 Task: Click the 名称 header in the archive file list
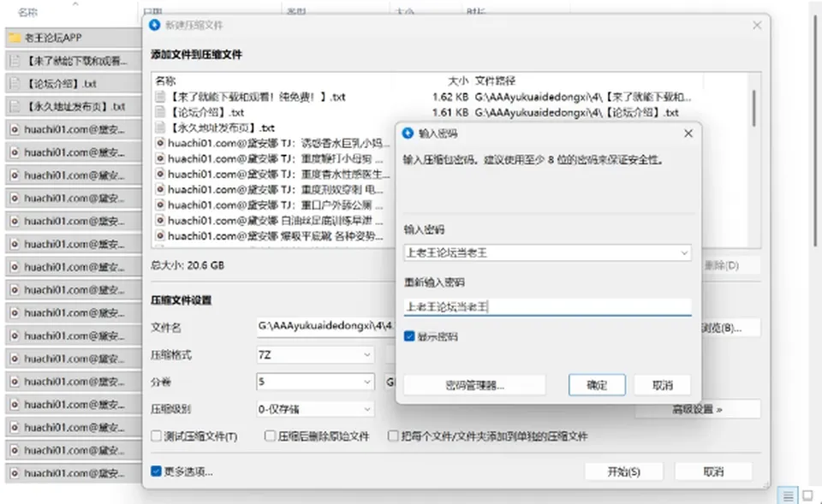pos(165,80)
